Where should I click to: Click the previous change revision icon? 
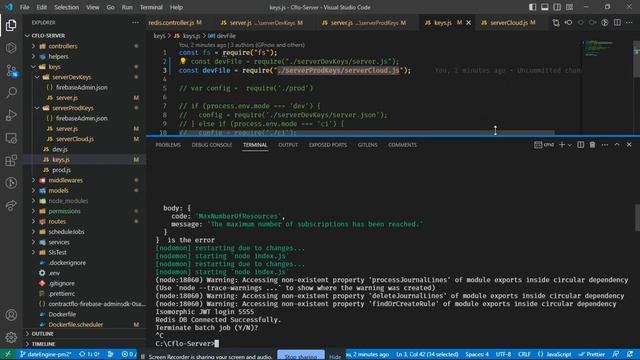(568, 22)
